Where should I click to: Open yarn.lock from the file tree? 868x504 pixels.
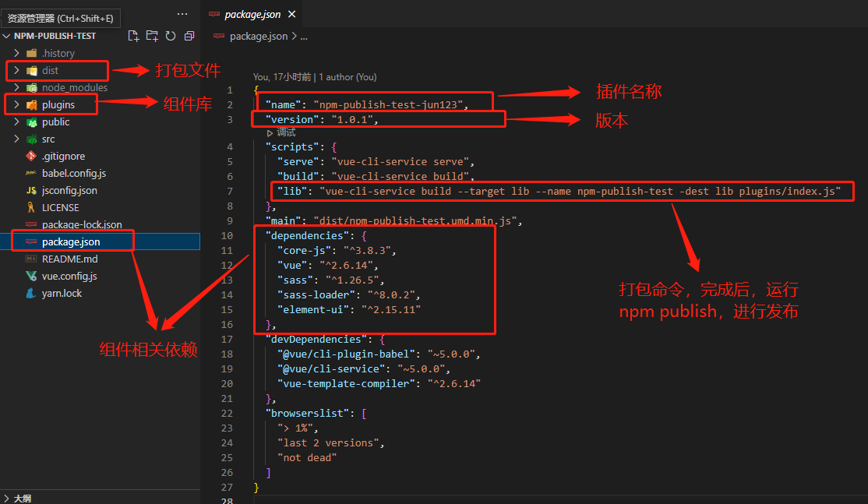(x=62, y=293)
